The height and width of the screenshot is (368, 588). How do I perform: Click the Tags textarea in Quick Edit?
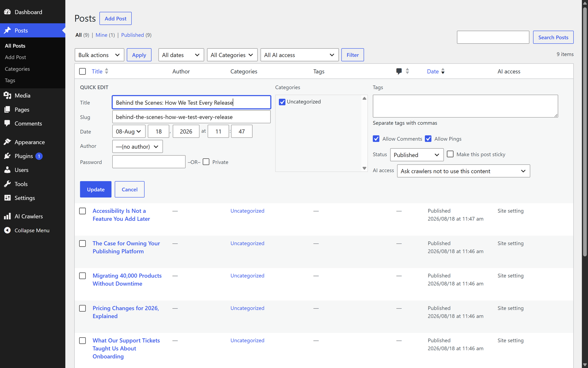(465, 106)
